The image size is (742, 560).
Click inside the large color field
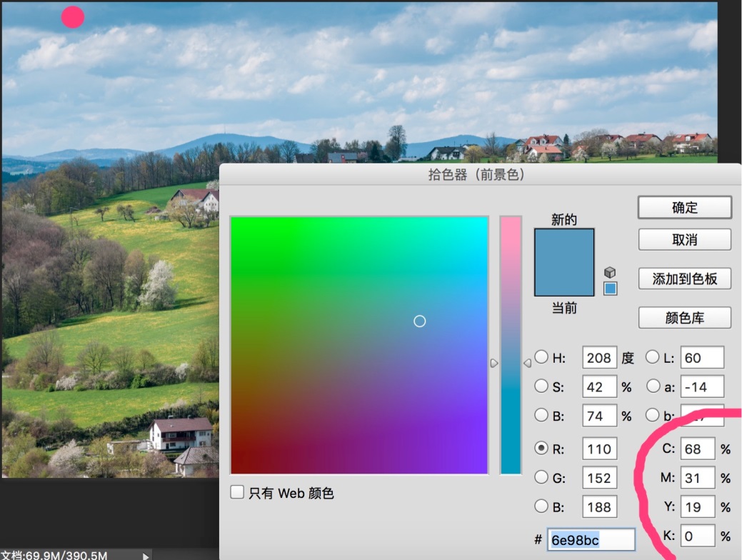coord(359,345)
